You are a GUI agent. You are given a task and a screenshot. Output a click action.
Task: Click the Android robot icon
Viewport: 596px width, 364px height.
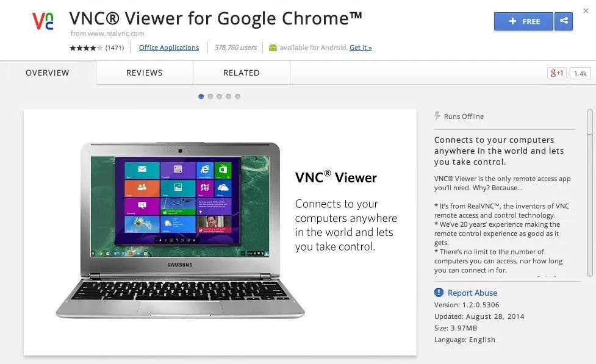(x=273, y=48)
